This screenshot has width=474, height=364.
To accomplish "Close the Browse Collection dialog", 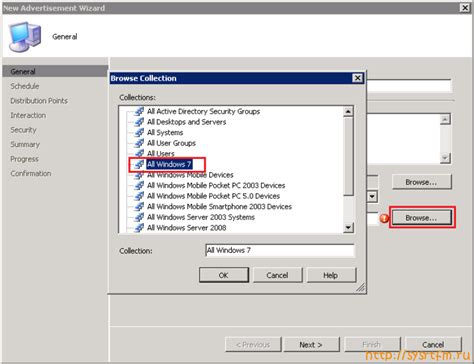I will [x=357, y=78].
